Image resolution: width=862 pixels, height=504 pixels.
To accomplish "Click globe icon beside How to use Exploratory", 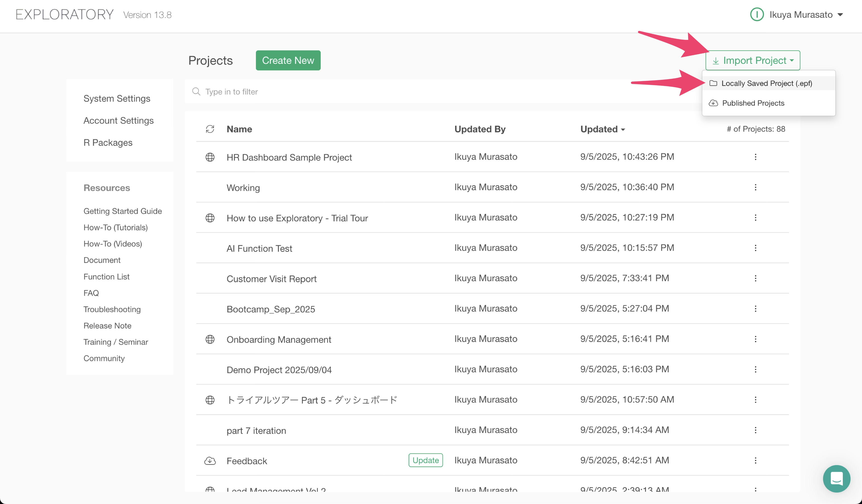I will [210, 218].
